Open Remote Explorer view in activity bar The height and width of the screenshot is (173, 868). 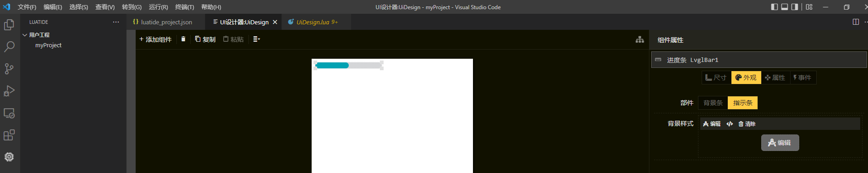tap(9, 113)
